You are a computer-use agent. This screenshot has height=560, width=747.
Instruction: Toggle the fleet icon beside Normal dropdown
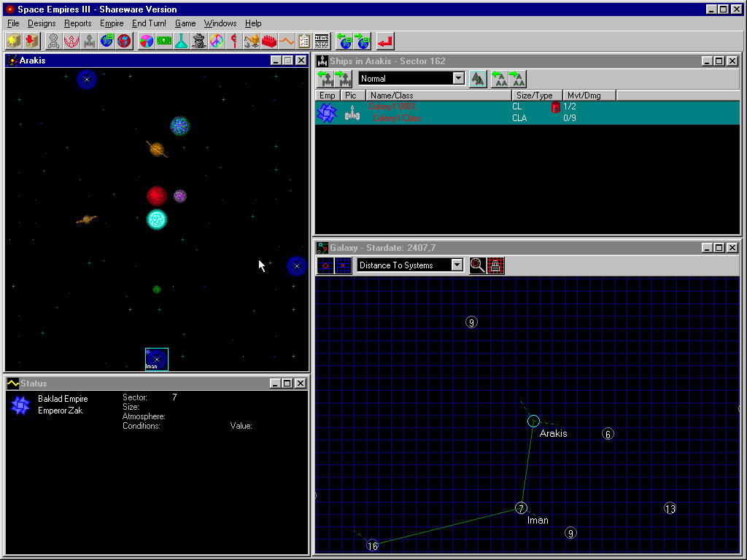click(479, 79)
